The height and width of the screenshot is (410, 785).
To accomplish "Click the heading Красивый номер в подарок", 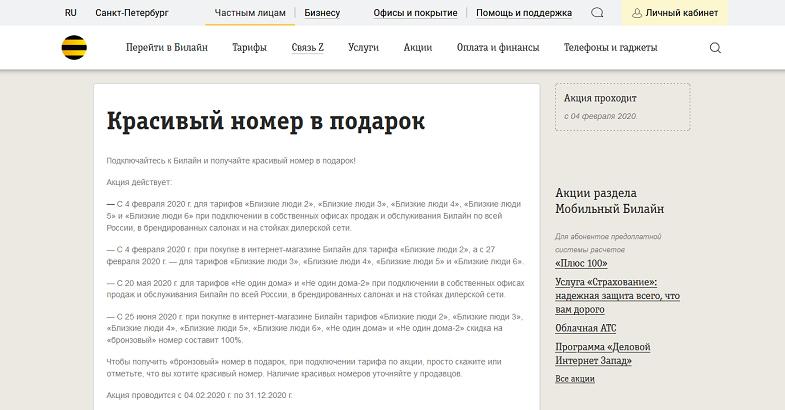I will point(266,121).
